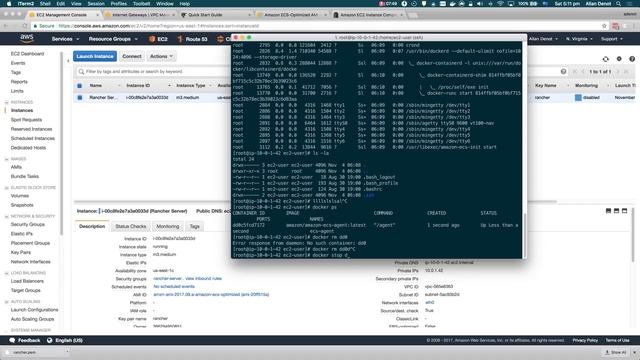Screen dimensions: 640x360
Task: Toggle the Rancher Server row checkbox
Action: [x=80, y=98]
